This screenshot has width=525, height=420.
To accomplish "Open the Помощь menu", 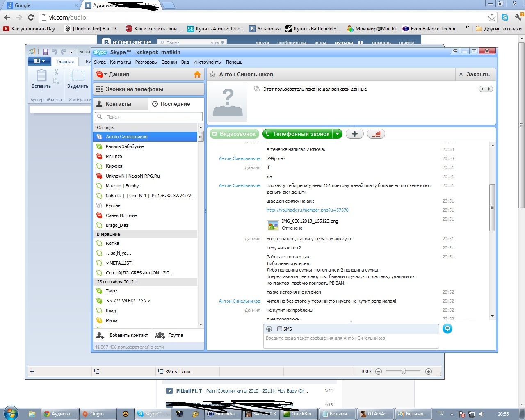I will (234, 62).
